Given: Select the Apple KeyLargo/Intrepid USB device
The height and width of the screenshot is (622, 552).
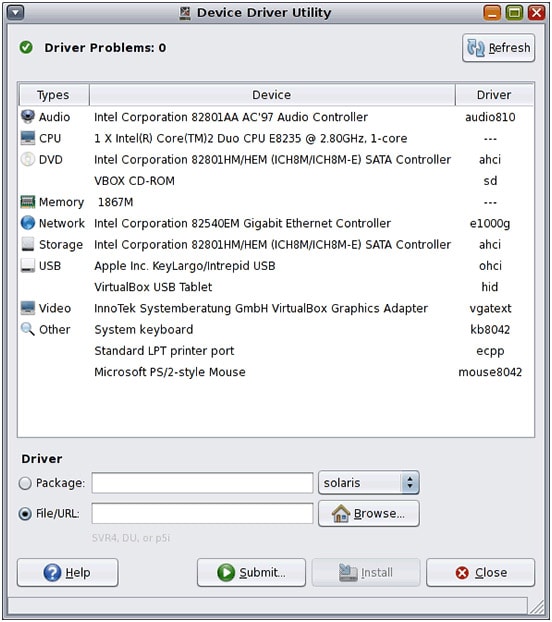Looking at the screenshot, I should pyautogui.click(x=185, y=266).
